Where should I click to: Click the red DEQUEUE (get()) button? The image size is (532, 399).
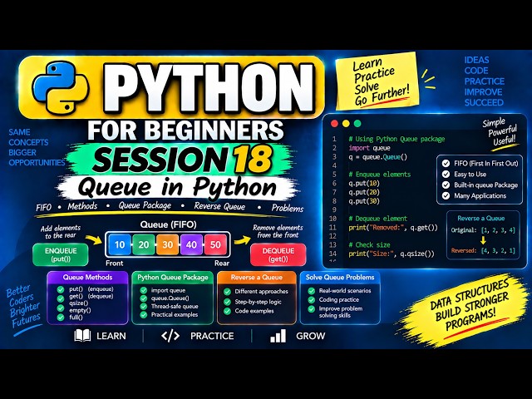(278, 255)
